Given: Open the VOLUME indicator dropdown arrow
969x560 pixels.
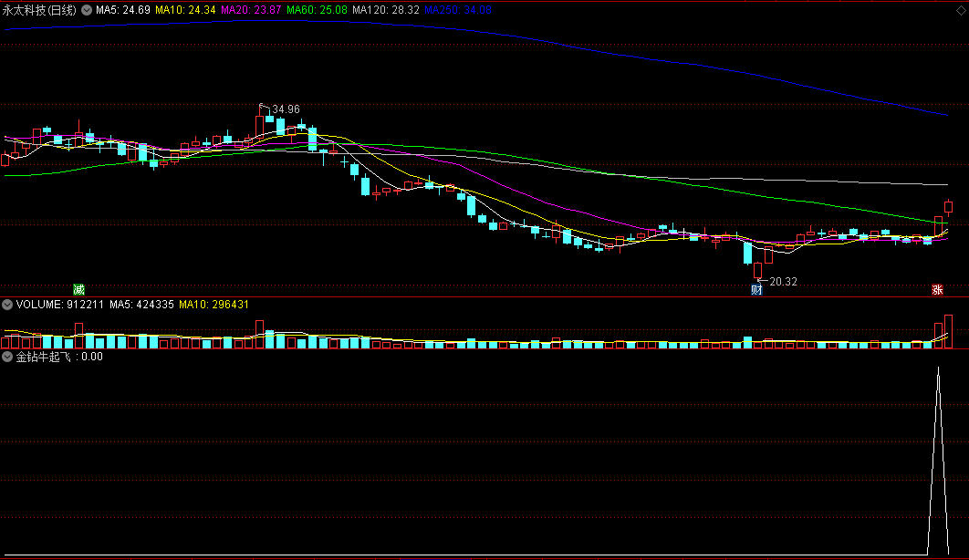Looking at the screenshot, I should coord(7,305).
